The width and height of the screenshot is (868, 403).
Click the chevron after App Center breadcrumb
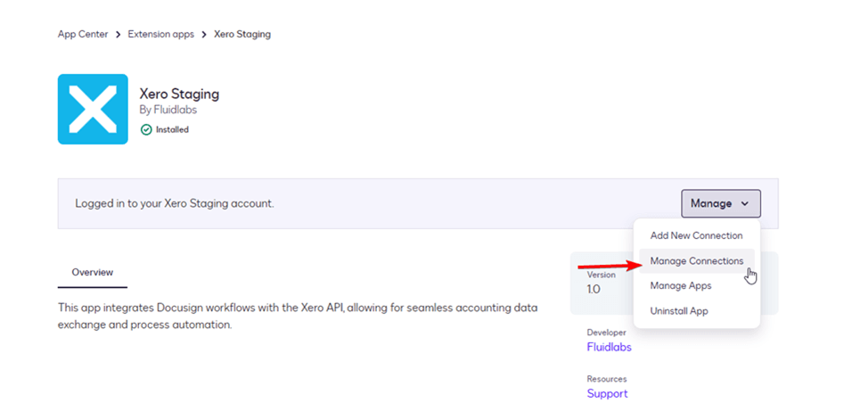pyautogui.click(x=118, y=35)
